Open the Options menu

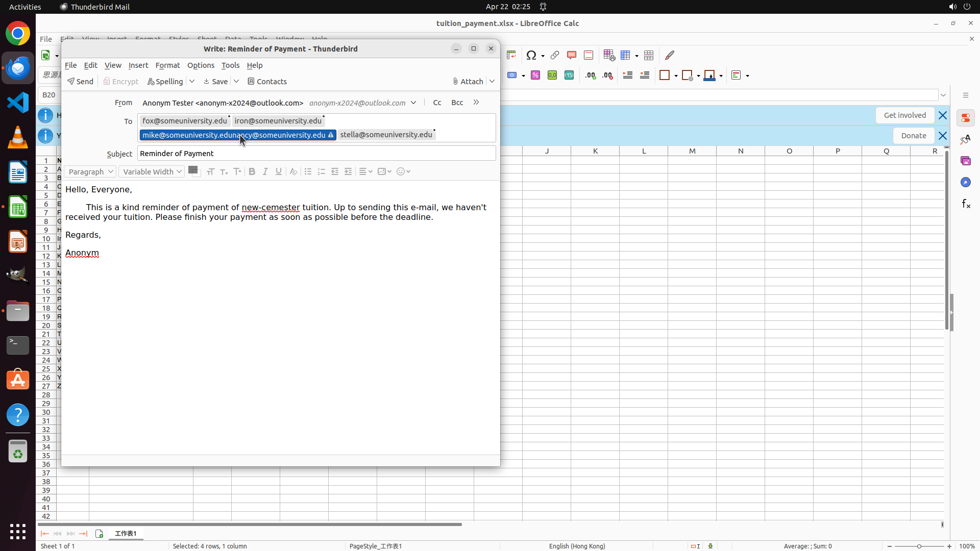tap(201, 65)
